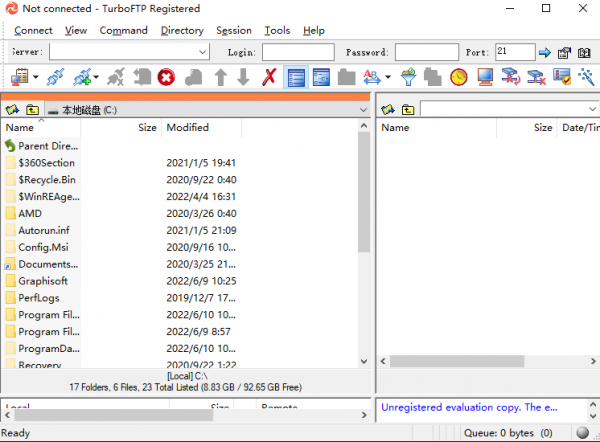Click the Password input field
The width and height of the screenshot is (600, 442).
click(427, 52)
